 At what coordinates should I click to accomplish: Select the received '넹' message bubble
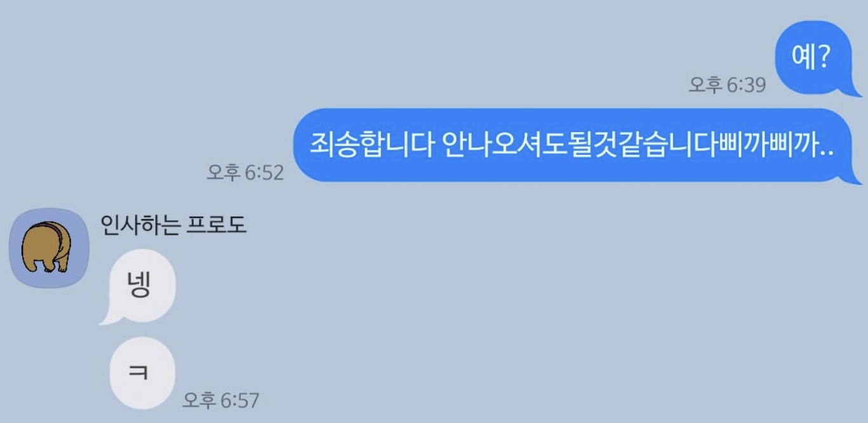click(138, 286)
